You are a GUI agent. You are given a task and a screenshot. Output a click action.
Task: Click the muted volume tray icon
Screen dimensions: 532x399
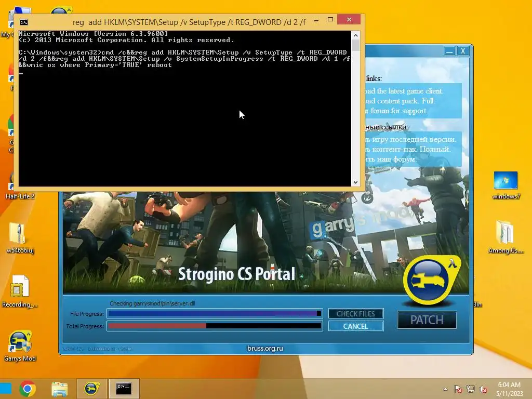[483, 389]
